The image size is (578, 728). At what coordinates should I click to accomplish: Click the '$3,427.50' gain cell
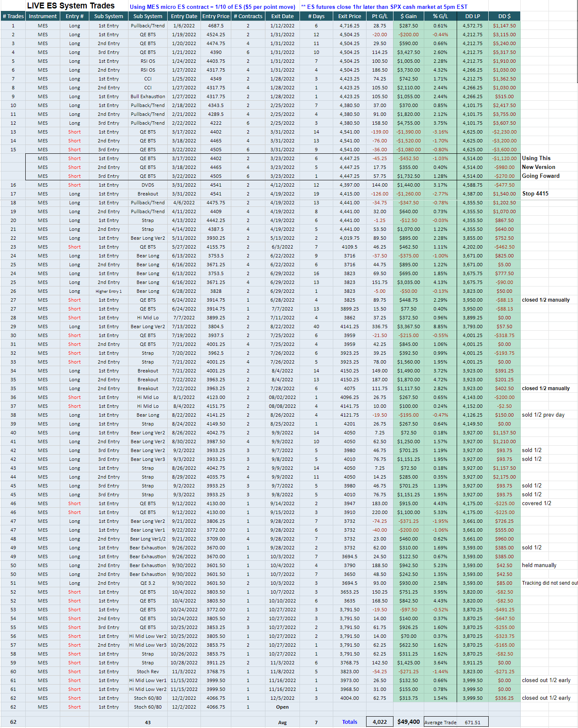tap(408, 52)
